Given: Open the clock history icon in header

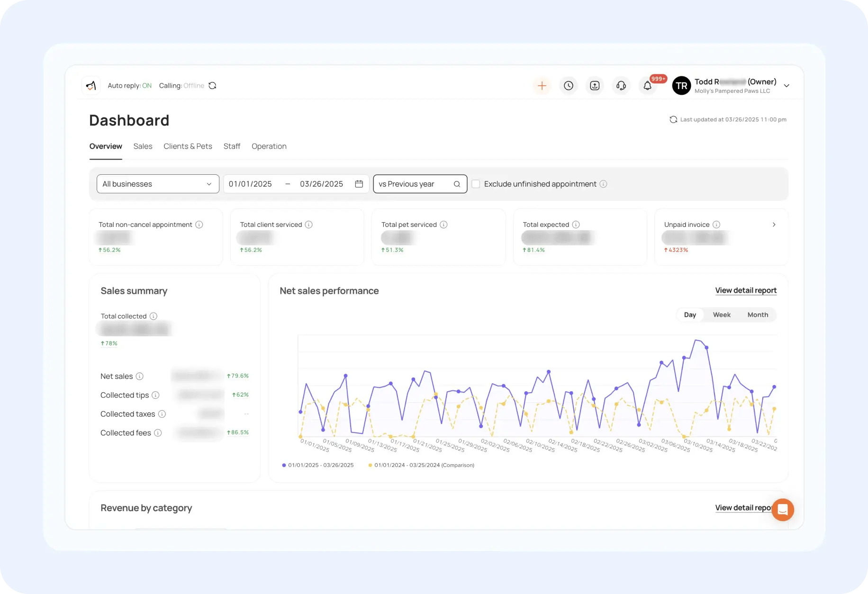Looking at the screenshot, I should tap(569, 86).
